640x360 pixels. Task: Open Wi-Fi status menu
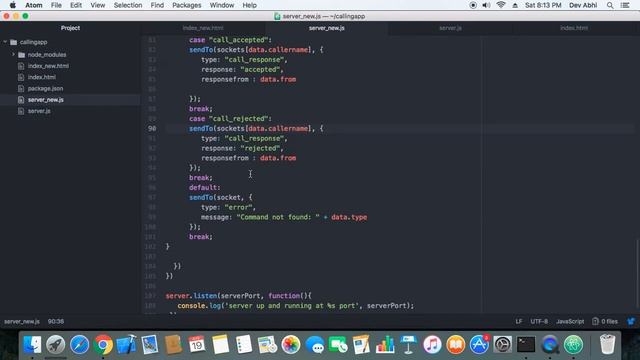tap(501, 5)
